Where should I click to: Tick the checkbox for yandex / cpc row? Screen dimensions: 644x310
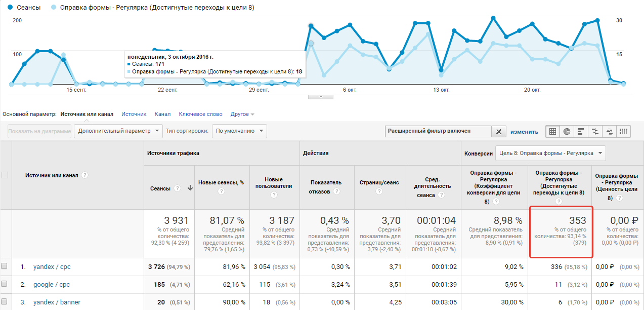pos(5,266)
